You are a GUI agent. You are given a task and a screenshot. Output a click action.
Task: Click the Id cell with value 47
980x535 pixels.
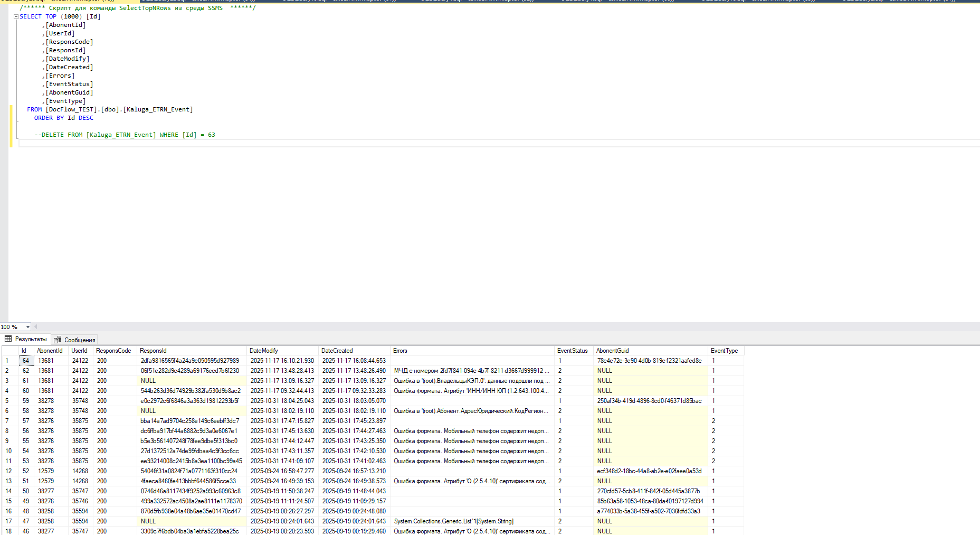[26, 521]
